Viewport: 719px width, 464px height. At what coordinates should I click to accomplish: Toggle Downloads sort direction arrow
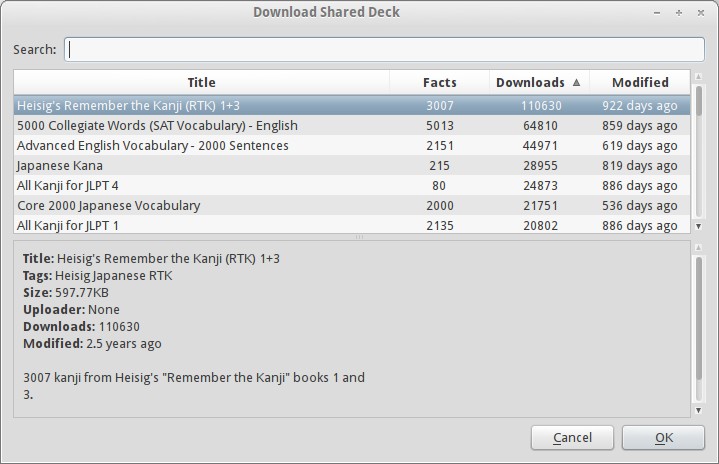click(577, 82)
